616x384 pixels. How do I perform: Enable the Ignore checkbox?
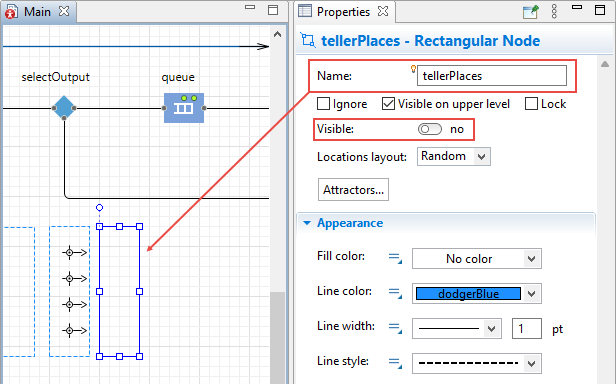(x=323, y=104)
